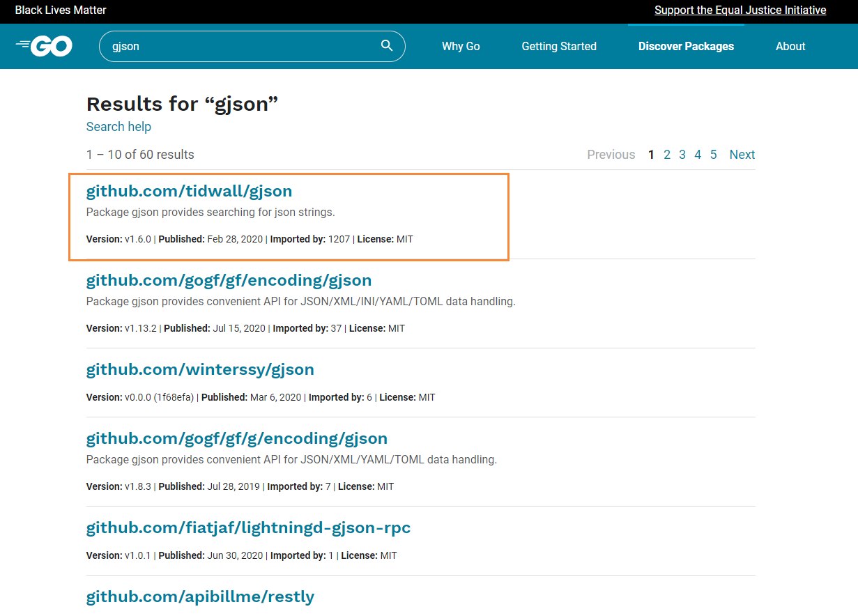Open the About menu item

click(790, 46)
